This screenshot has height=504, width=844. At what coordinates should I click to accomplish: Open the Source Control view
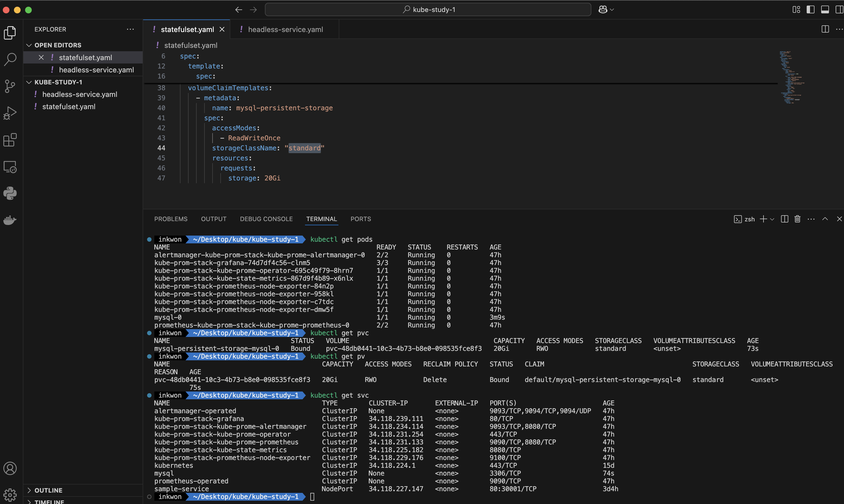tap(10, 86)
